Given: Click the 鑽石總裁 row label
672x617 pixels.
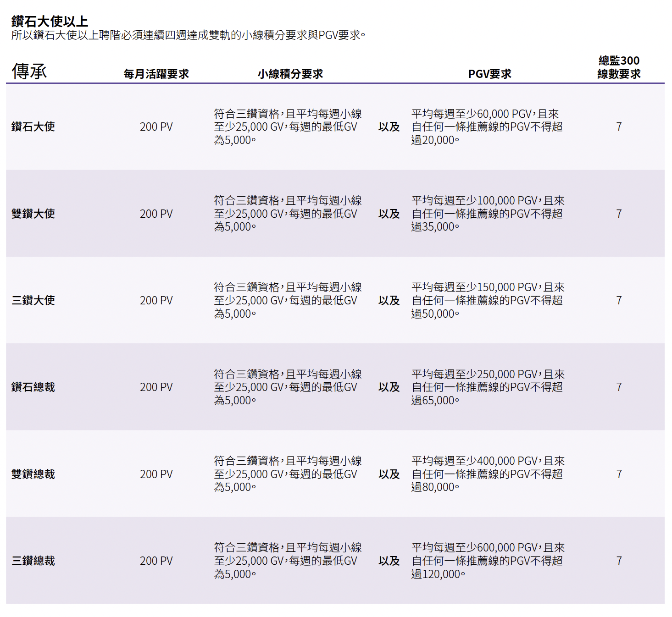Looking at the screenshot, I should point(33,387).
